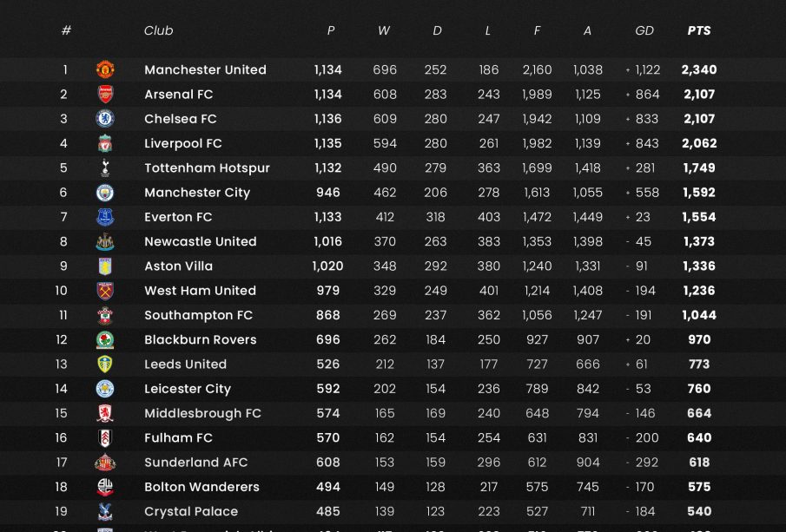Image resolution: width=786 pixels, height=532 pixels.
Task: Click the Aston Villa club crest
Action: pyautogui.click(x=105, y=266)
